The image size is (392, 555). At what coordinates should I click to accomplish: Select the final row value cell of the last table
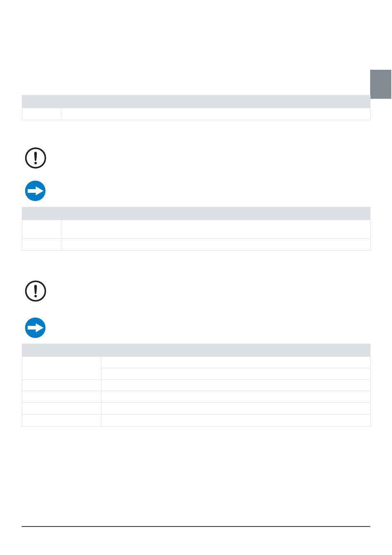tap(236, 420)
